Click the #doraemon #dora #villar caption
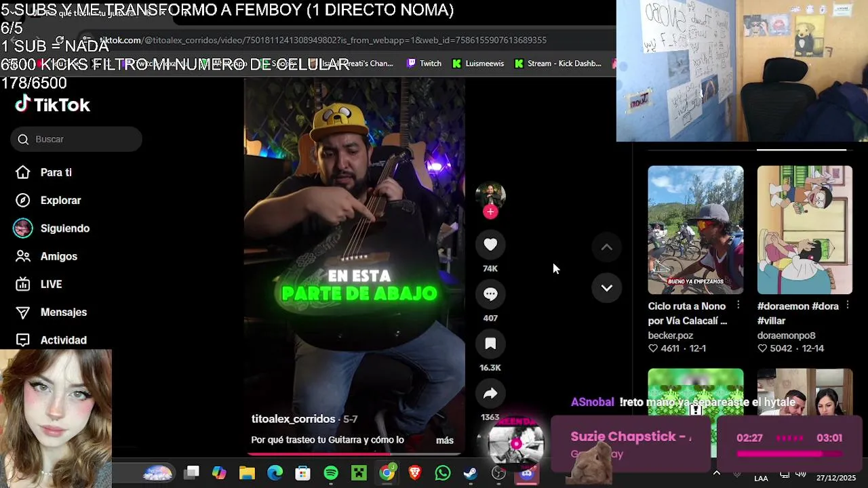868x488 pixels. pyautogui.click(x=798, y=313)
